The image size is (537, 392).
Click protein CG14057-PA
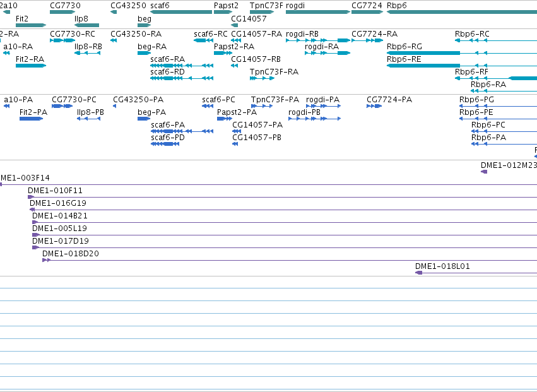[237, 131]
